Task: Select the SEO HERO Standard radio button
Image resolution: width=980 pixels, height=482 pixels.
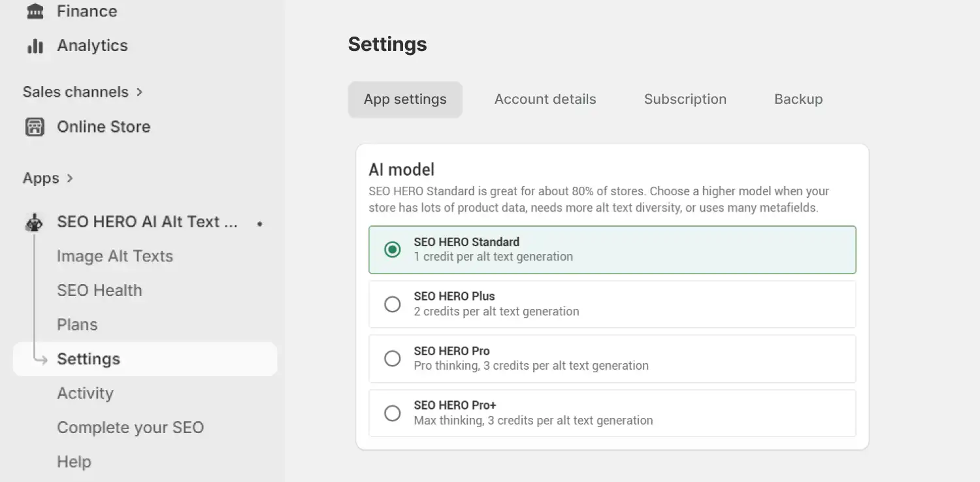Action: tap(393, 249)
